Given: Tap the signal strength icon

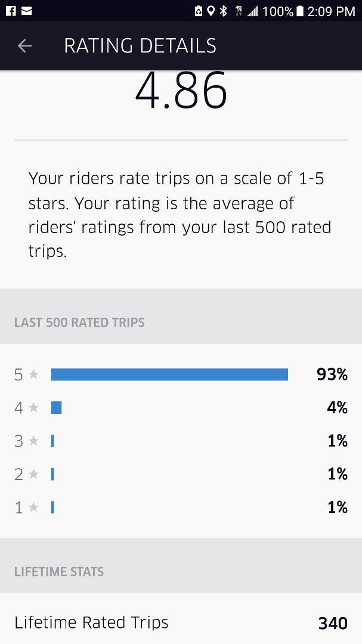Looking at the screenshot, I should pyautogui.click(x=252, y=11).
